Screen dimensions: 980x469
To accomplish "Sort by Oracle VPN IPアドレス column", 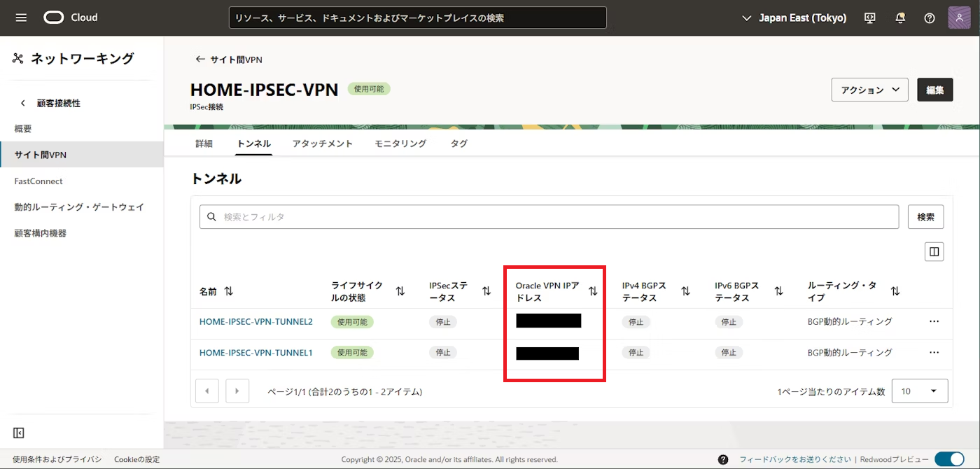I will point(593,291).
